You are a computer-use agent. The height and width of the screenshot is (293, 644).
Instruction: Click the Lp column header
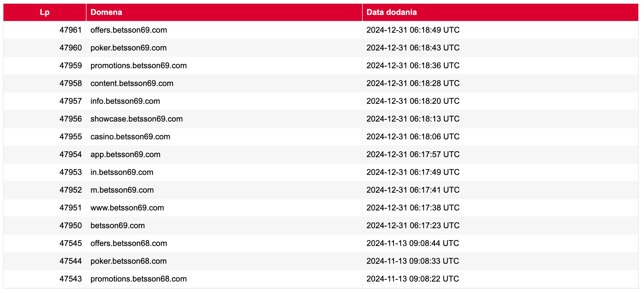45,12
